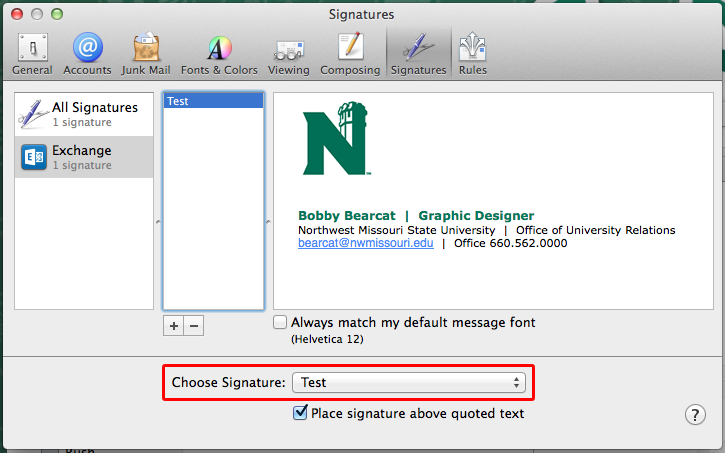Uncheck Place signature above quoted text

pos(300,412)
